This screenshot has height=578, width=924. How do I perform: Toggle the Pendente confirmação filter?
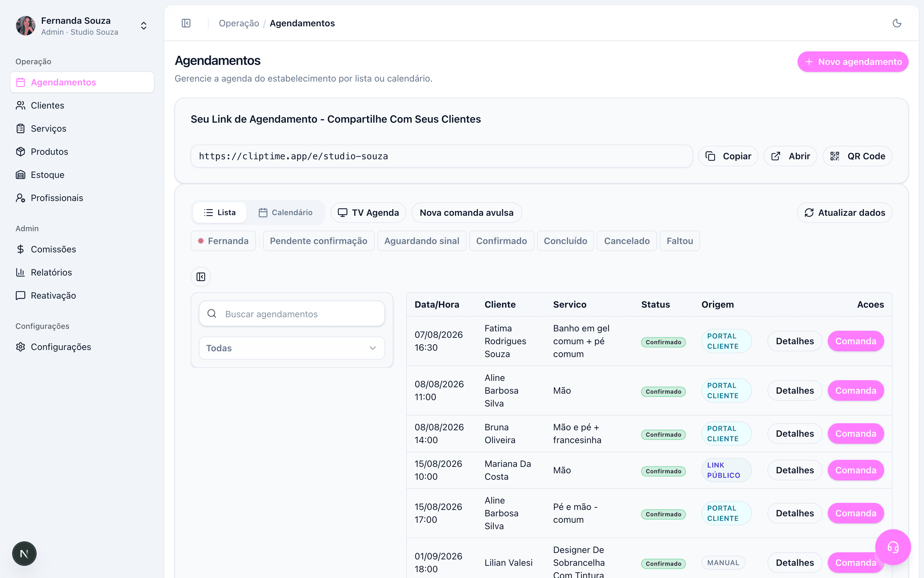coord(319,241)
